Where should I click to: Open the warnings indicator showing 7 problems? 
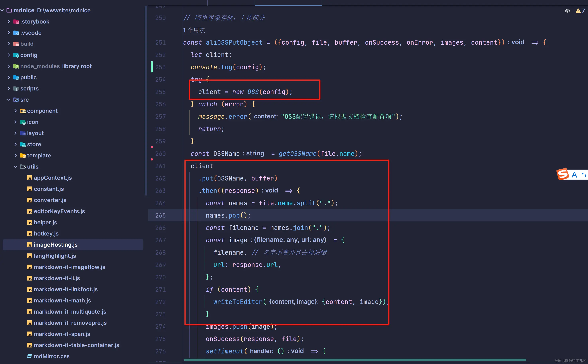[x=580, y=11]
